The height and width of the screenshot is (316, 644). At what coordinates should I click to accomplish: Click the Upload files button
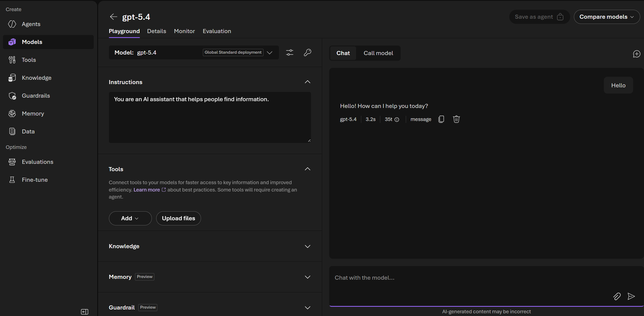[x=178, y=218]
